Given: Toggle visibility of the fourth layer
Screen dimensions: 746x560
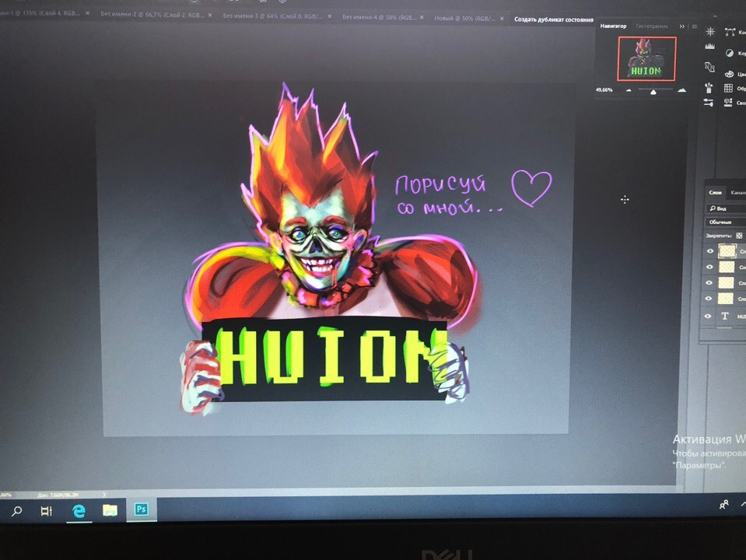Looking at the screenshot, I should [709, 299].
